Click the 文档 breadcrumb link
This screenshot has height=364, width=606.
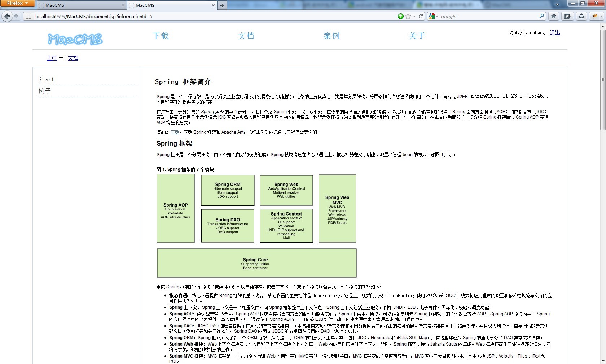point(73,58)
